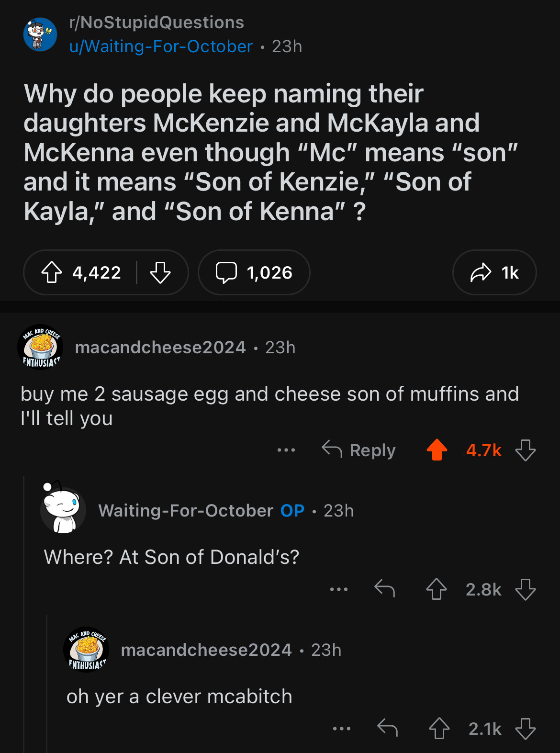This screenshot has height=753, width=560.
Task: Reply arrow on "clever mcabitch" comment
Action: [388, 728]
